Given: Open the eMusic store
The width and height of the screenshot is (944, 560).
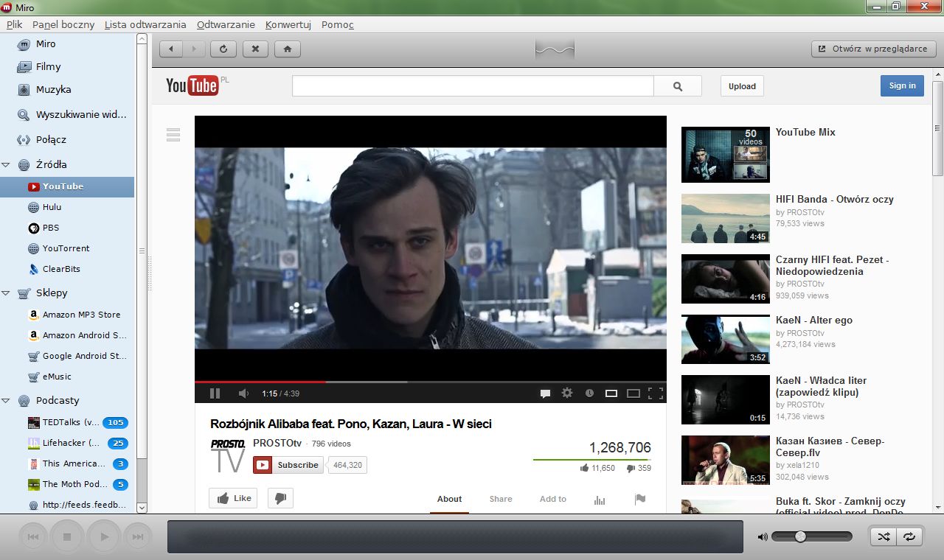Looking at the screenshot, I should click(x=67, y=377).
